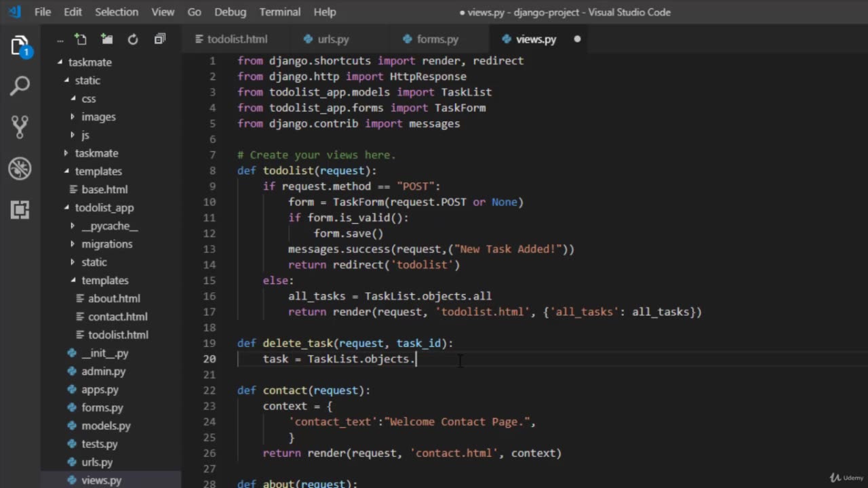Collapse the templates folder containing base.html
This screenshot has width=868, height=488.
click(x=66, y=171)
